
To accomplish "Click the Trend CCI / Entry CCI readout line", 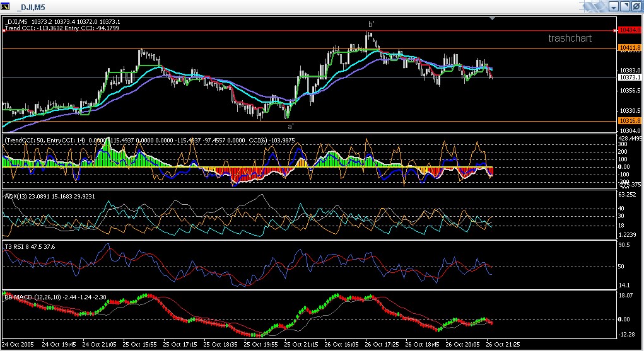I will pyautogui.click(x=62, y=28).
